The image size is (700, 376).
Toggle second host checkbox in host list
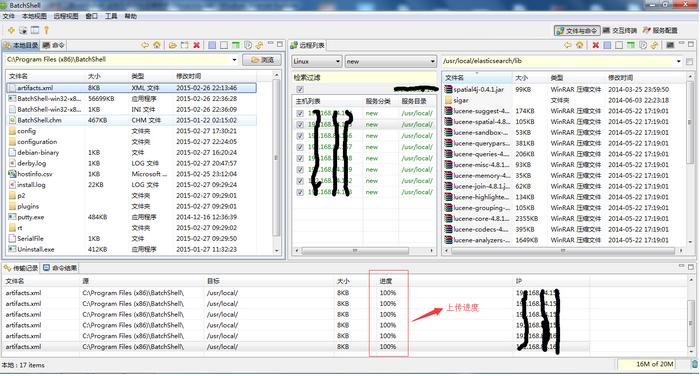pyautogui.click(x=300, y=125)
